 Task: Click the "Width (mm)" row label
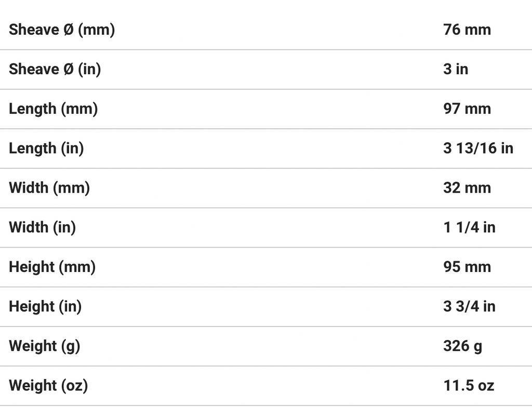pos(49,187)
